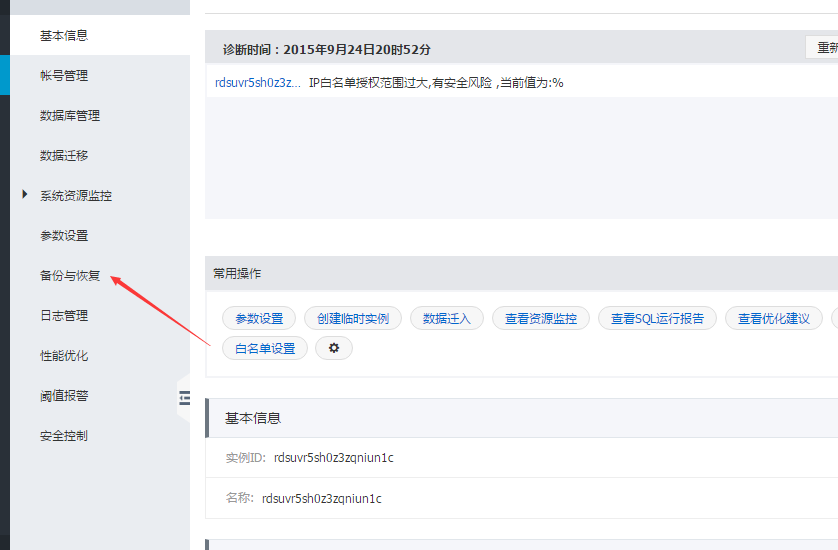Open 查看SQL运行报告 in common operations
This screenshot has height=550, width=838.
click(x=657, y=319)
